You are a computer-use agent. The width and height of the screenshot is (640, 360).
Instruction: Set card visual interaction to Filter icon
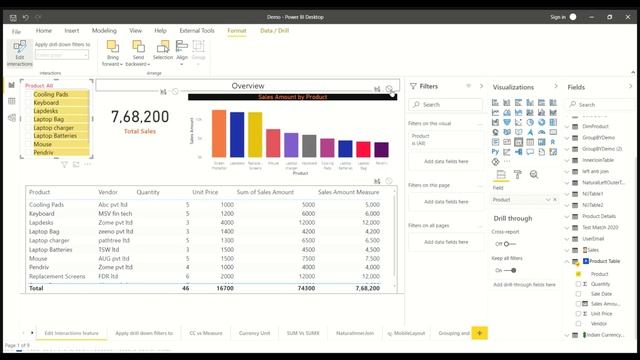[x=163, y=92]
